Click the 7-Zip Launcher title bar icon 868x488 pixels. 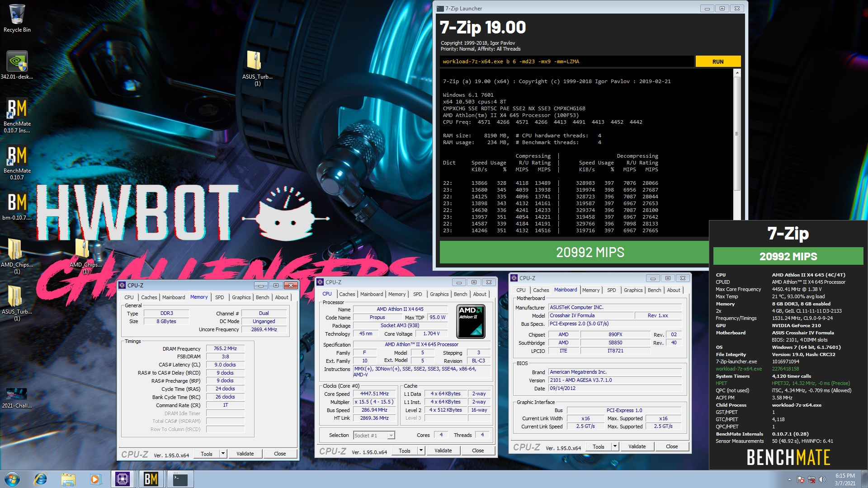[x=440, y=8]
